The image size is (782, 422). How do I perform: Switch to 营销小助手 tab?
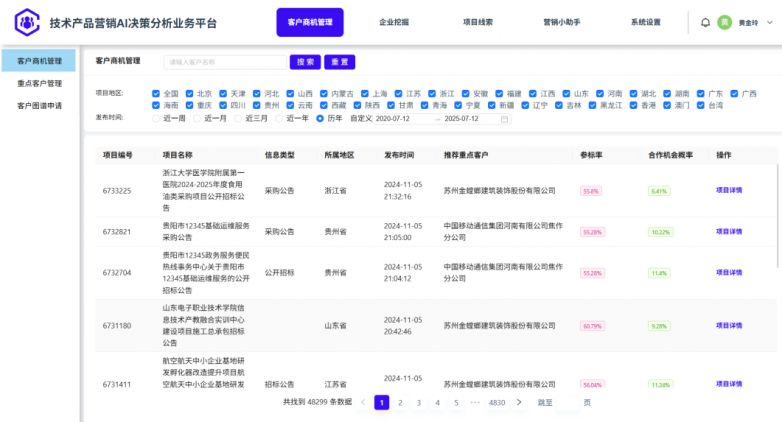[x=562, y=22]
